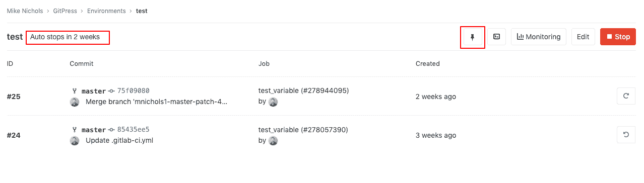This screenshot has width=644, height=183.
Task: Click rollback icon for deployment #24
Action: point(626,135)
